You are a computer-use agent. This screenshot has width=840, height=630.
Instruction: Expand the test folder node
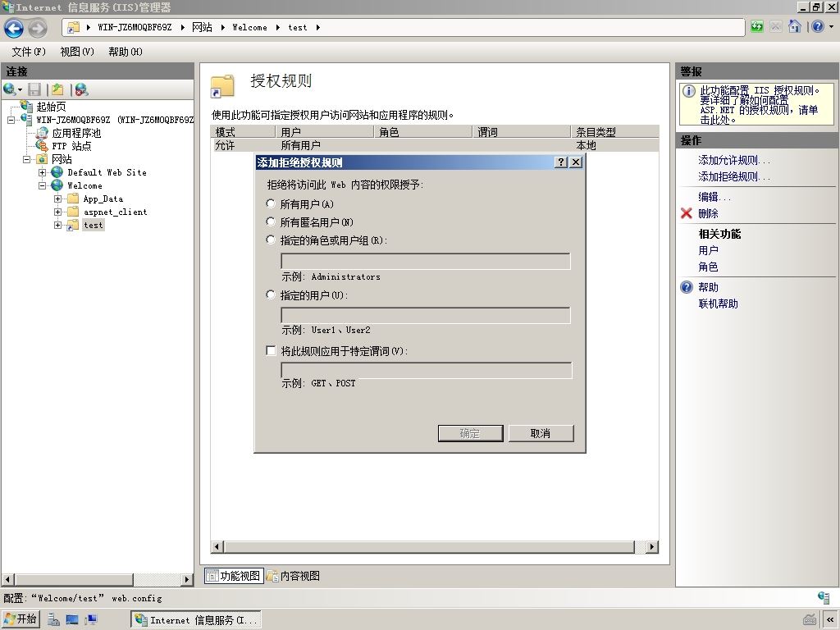click(x=57, y=225)
